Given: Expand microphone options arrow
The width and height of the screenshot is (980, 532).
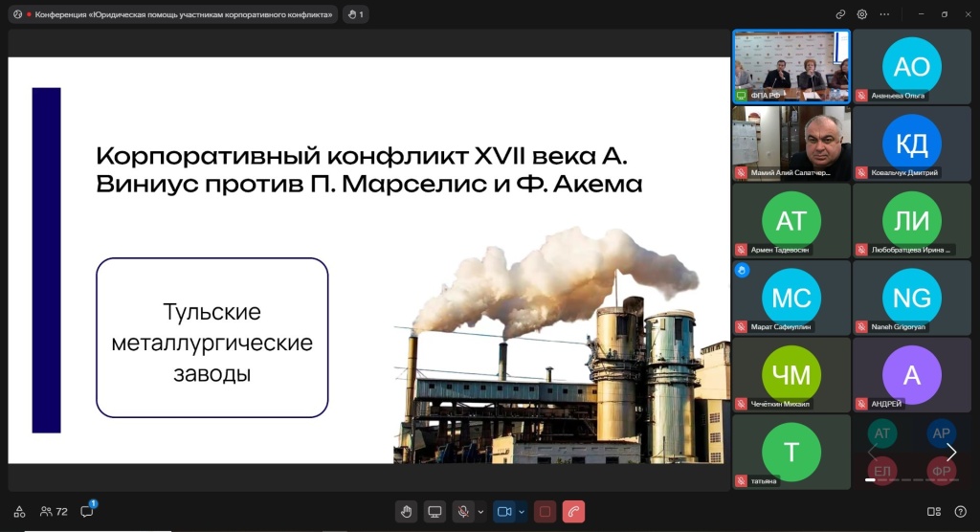Looking at the screenshot, I should pos(480,512).
